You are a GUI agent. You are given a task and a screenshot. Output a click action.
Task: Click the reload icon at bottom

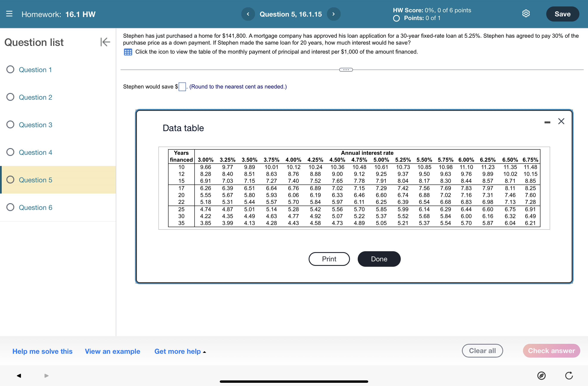[x=569, y=376]
